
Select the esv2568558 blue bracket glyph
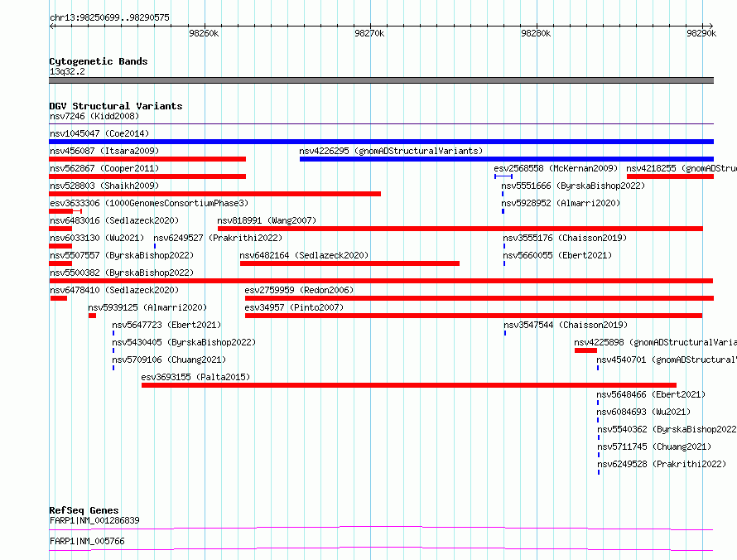(x=503, y=176)
